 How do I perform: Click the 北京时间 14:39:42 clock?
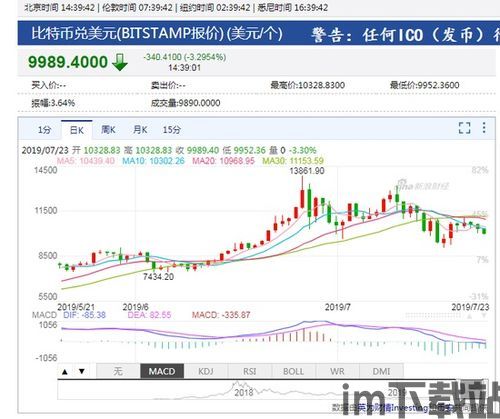point(60,7)
